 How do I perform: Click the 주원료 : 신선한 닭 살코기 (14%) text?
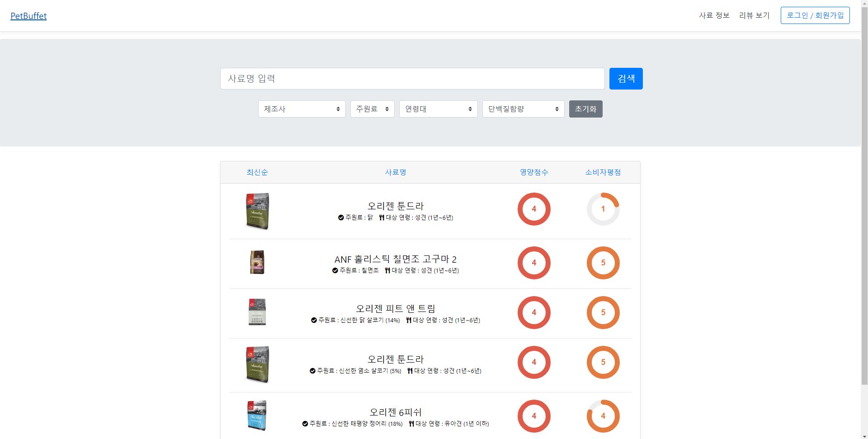pos(359,320)
